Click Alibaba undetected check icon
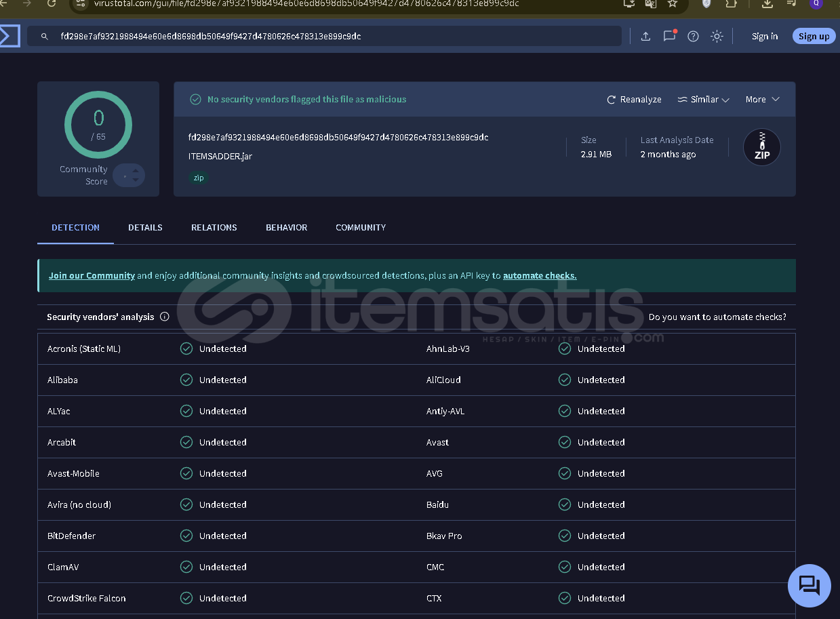Viewport: 840px width, 619px height. tap(186, 380)
